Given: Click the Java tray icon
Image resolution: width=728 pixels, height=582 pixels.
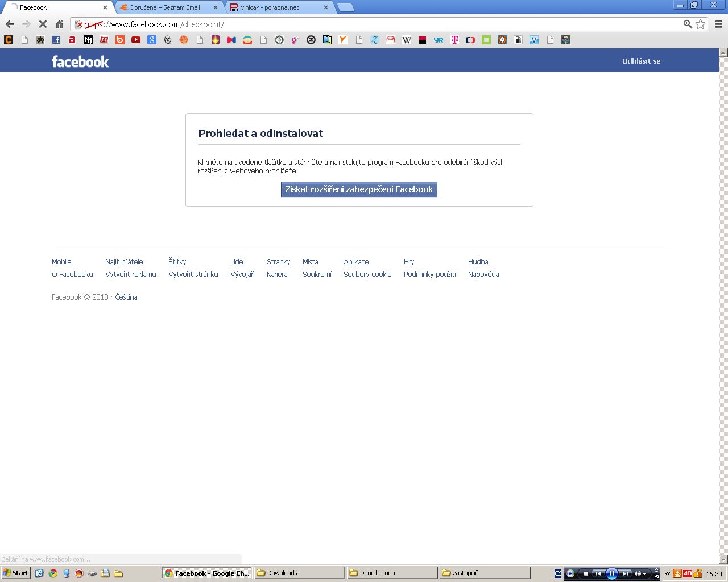Looking at the screenshot, I should pos(677,573).
